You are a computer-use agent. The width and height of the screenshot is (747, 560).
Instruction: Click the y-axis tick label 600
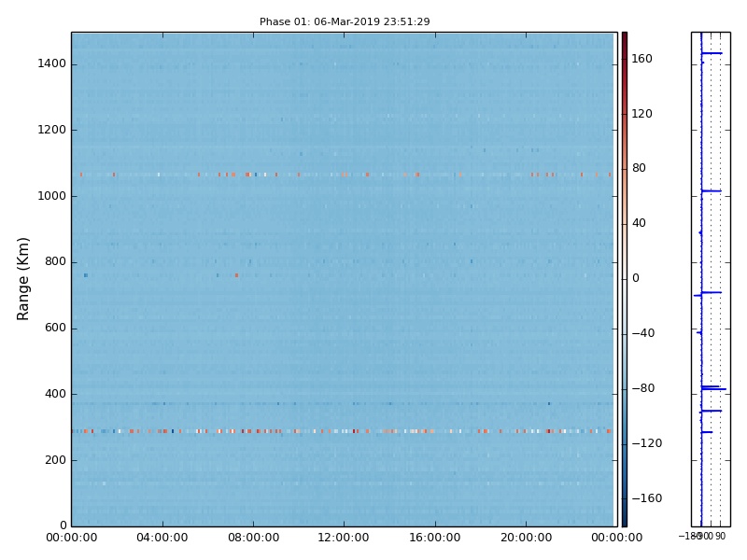(x=55, y=328)
